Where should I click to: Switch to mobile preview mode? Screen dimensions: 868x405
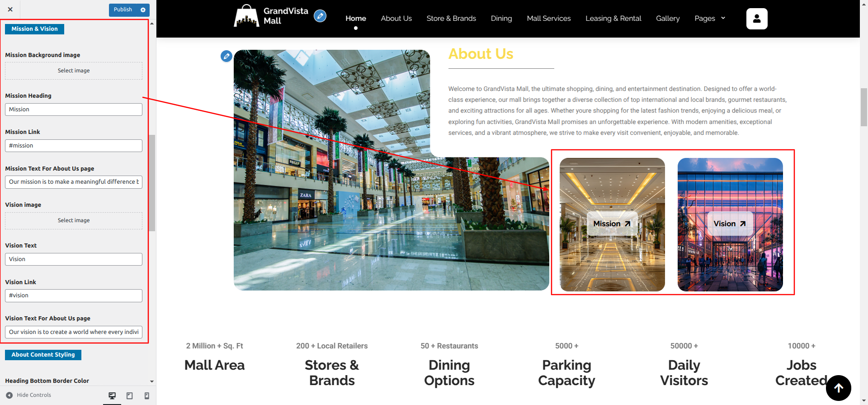point(146,395)
